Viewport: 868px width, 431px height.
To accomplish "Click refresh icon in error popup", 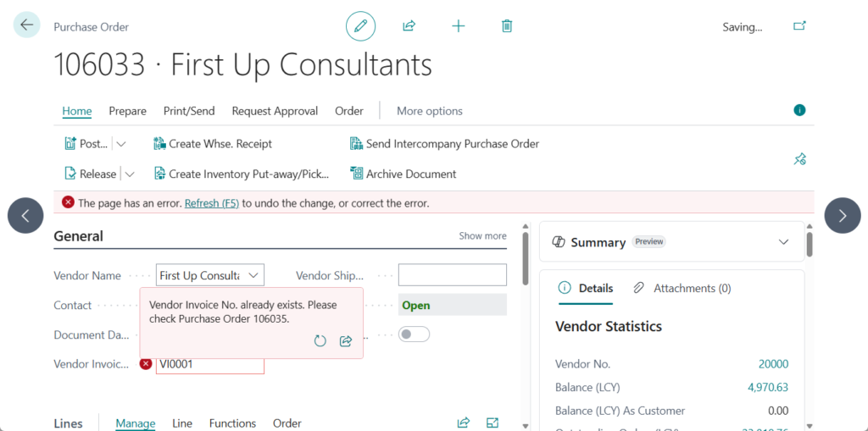I will (x=320, y=341).
